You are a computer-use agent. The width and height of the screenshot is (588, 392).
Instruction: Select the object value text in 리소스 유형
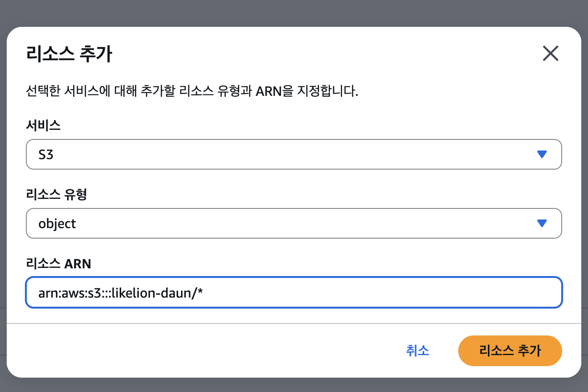(57, 224)
